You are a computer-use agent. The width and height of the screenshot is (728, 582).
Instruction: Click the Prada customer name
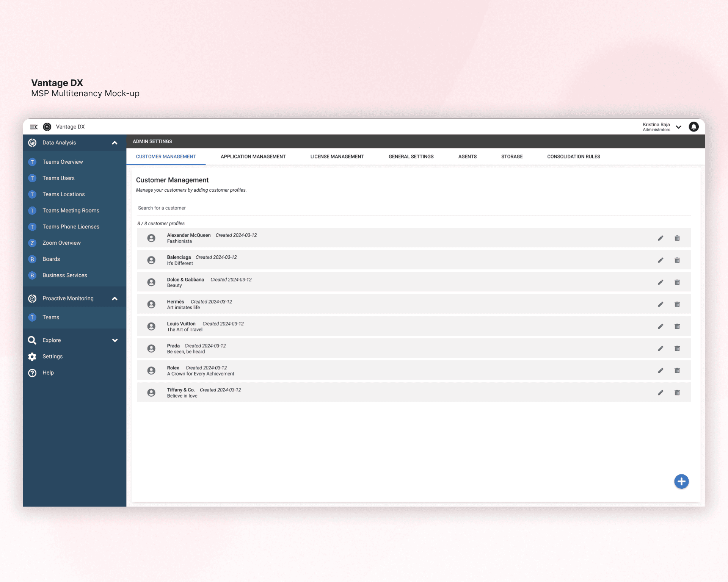(x=173, y=346)
